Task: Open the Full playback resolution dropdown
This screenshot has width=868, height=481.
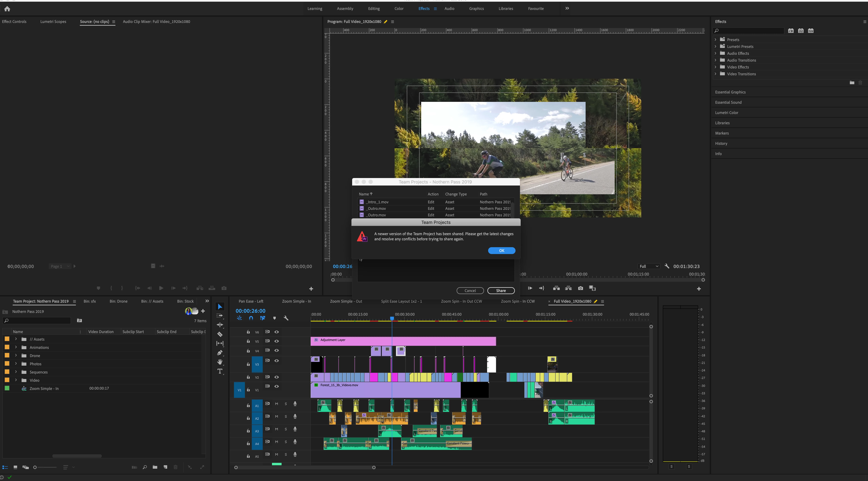Action: [x=649, y=266]
